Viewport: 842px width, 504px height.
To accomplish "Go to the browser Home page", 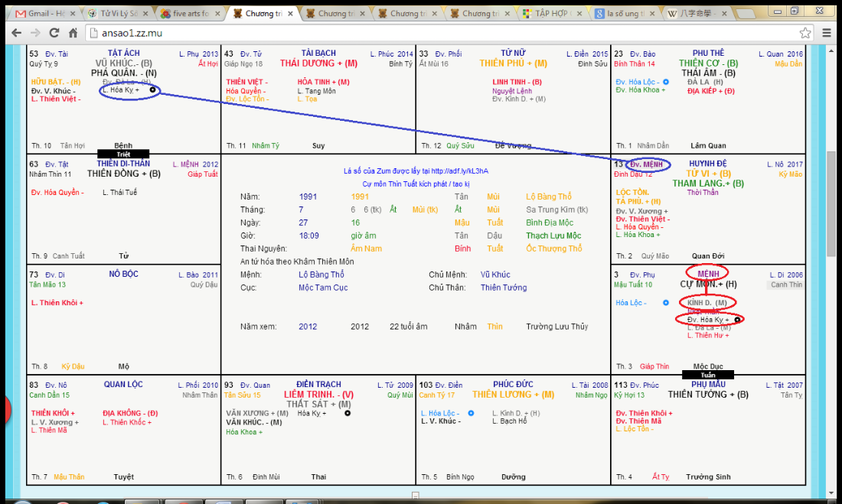I will pyautogui.click(x=73, y=33).
